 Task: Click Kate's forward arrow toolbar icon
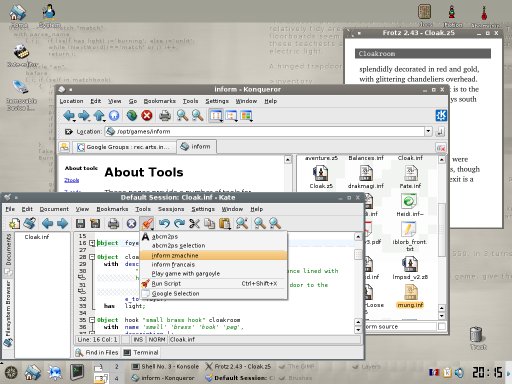point(63,224)
